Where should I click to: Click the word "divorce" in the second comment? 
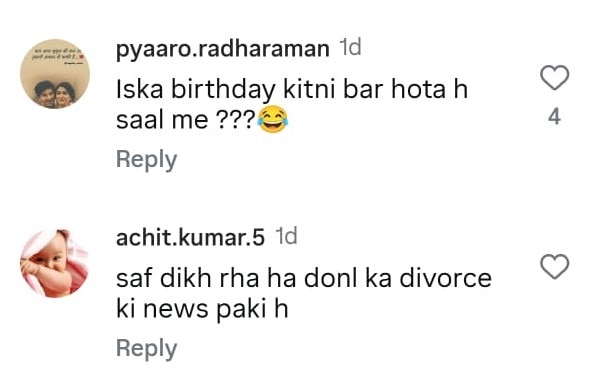(x=445, y=278)
